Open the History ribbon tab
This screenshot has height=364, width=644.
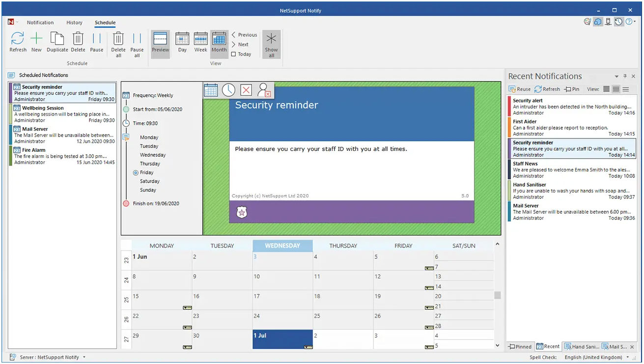(74, 23)
